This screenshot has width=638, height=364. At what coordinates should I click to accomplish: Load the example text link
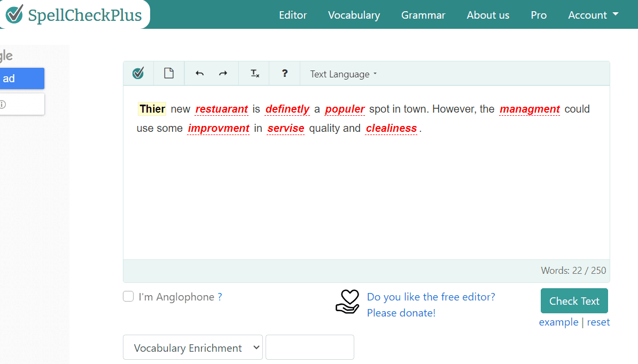tap(559, 322)
